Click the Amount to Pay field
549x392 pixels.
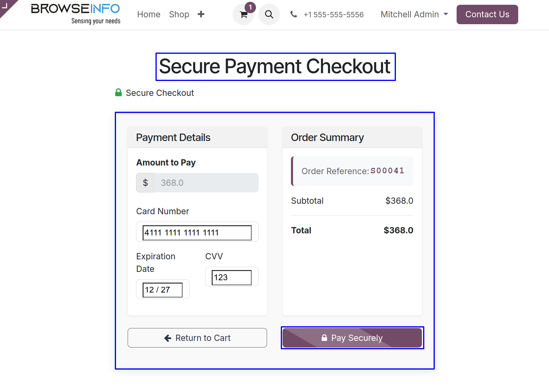[x=206, y=183]
